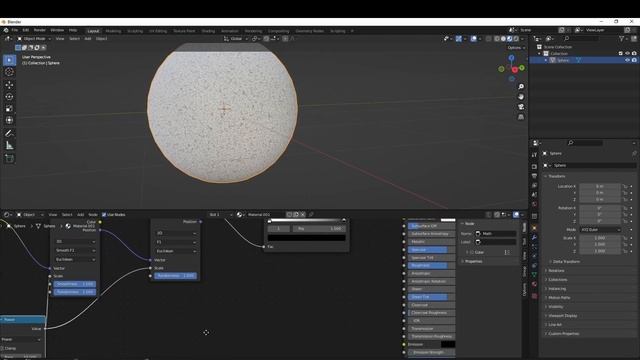The height and width of the screenshot is (360, 640).
Task: Open the Object properties tab icon
Action: (x=534, y=228)
